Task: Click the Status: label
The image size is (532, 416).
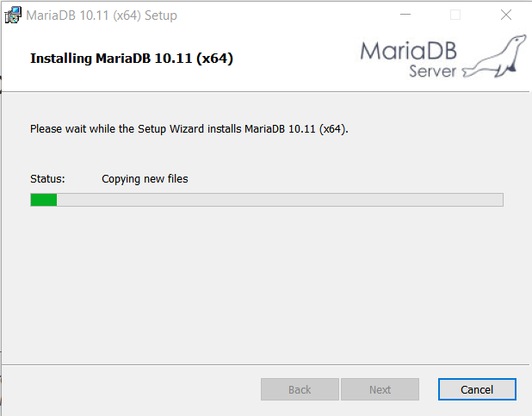Action: [x=47, y=179]
